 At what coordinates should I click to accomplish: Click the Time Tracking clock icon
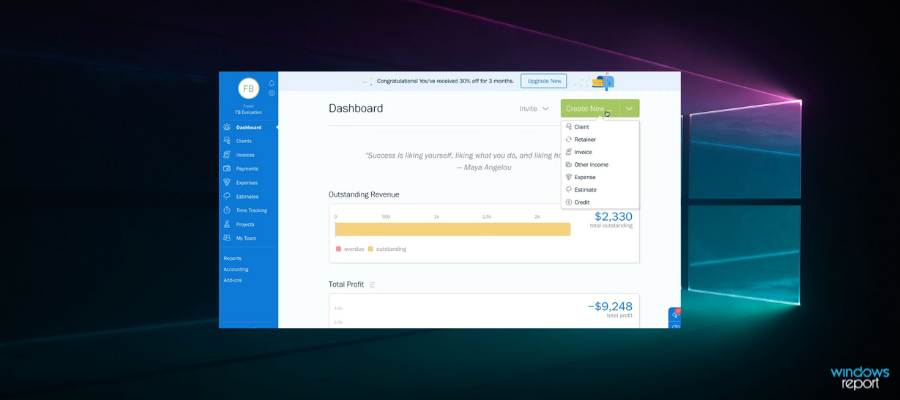(227, 211)
